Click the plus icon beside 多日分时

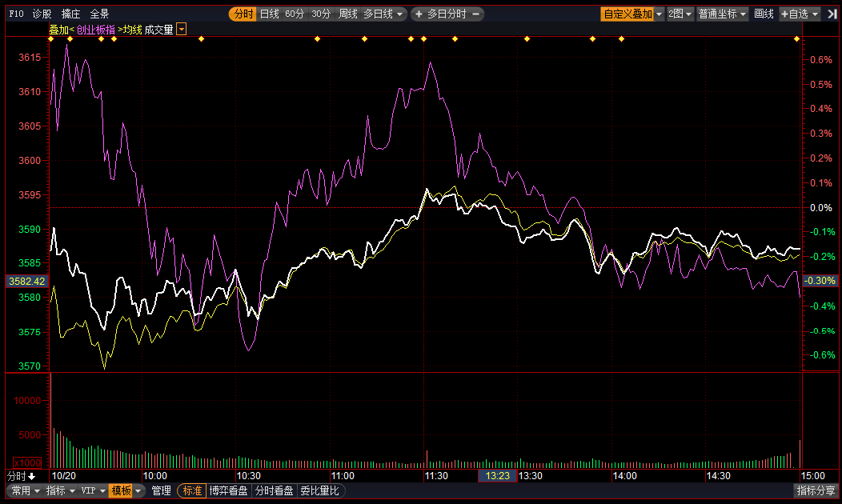click(x=418, y=14)
